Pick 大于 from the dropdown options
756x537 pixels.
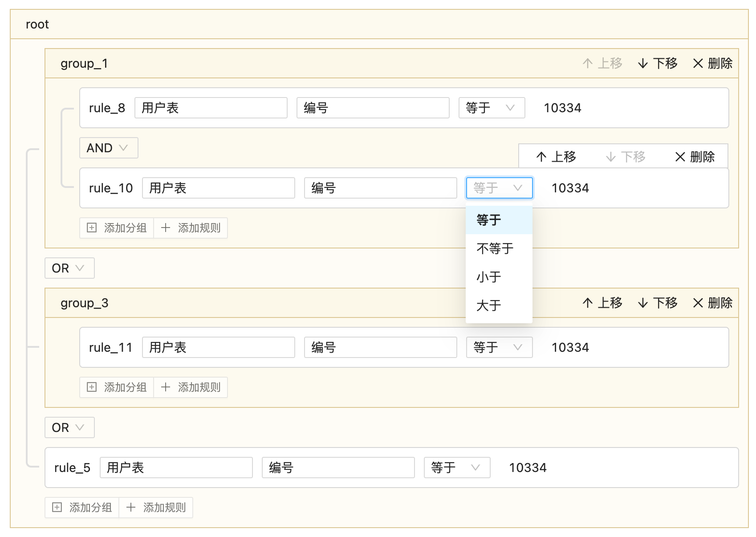489,305
